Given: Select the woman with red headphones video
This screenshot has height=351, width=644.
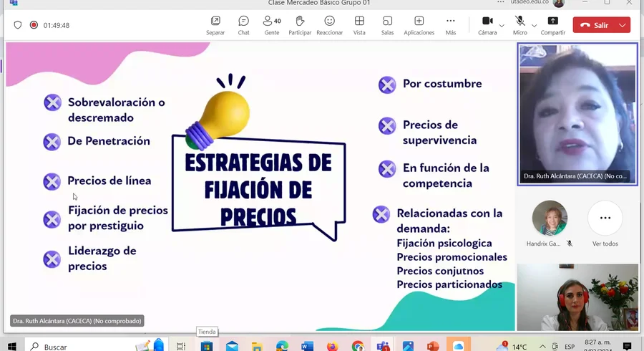Looking at the screenshot, I should point(577,297).
